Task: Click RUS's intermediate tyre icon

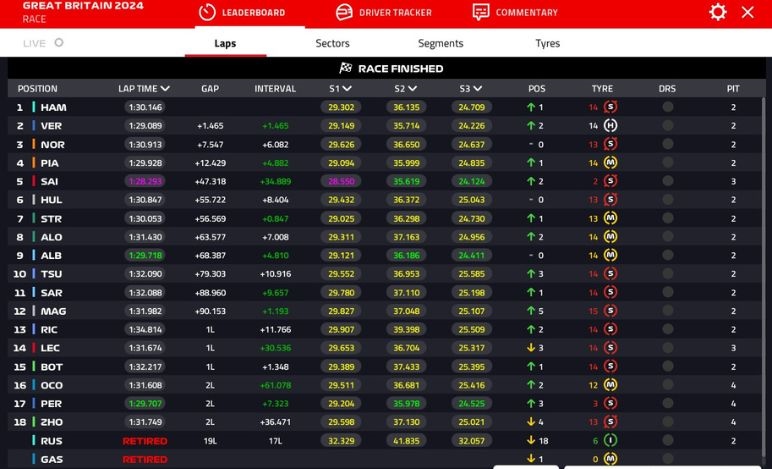Action: 609,440
